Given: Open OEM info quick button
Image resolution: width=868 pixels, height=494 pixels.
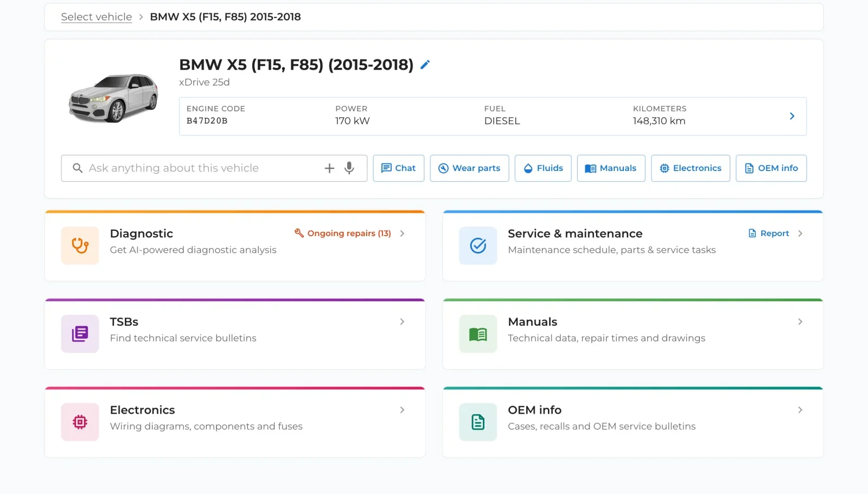Looking at the screenshot, I should pos(771,168).
